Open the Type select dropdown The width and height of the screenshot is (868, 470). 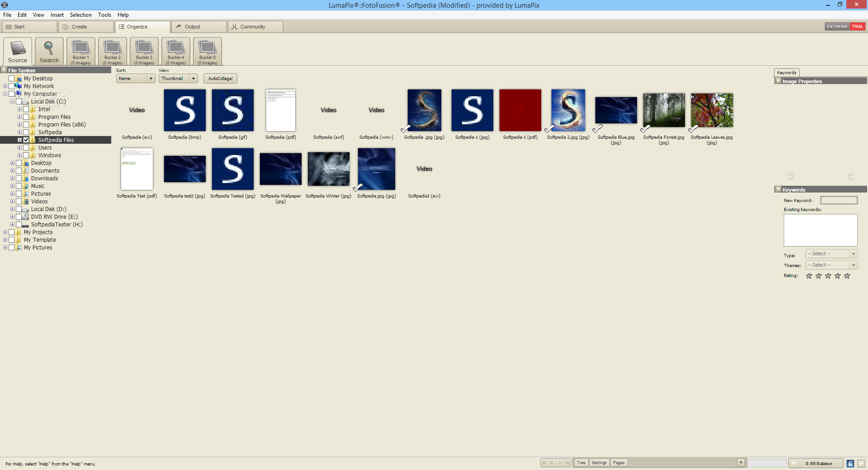tap(831, 254)
